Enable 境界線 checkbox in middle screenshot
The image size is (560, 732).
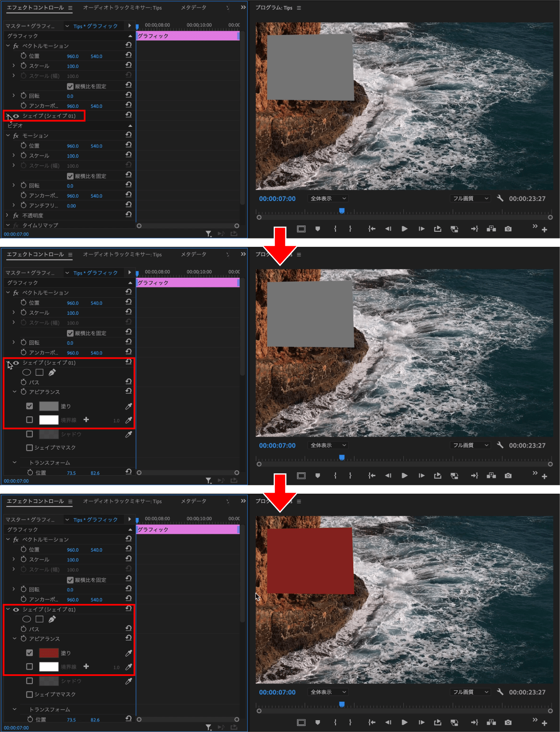tap(29, 420)
